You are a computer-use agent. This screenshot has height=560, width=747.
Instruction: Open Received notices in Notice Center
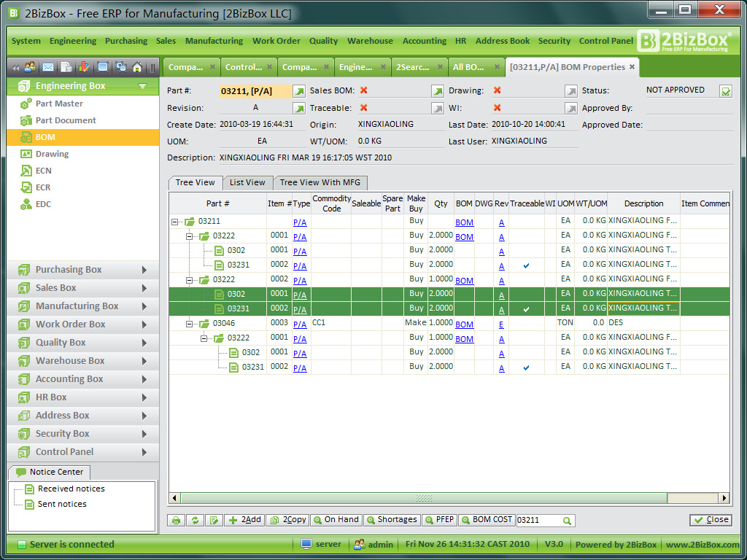71,489
